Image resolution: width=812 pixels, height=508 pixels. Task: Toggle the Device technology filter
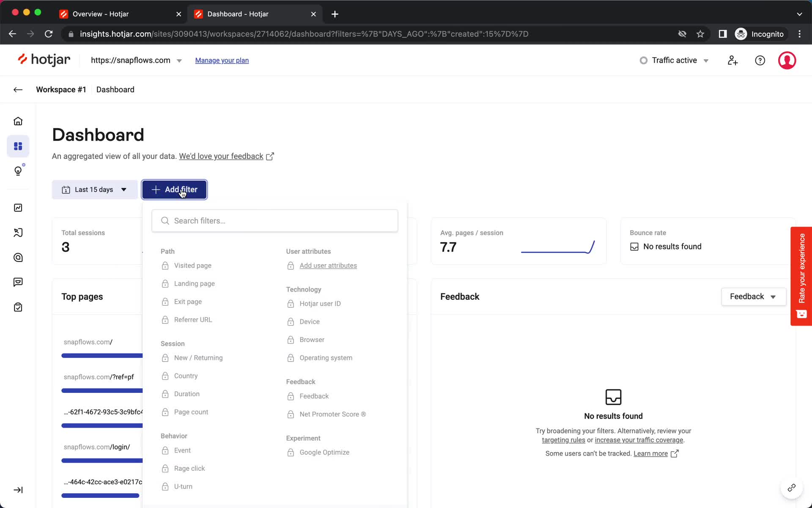(309, 321)
